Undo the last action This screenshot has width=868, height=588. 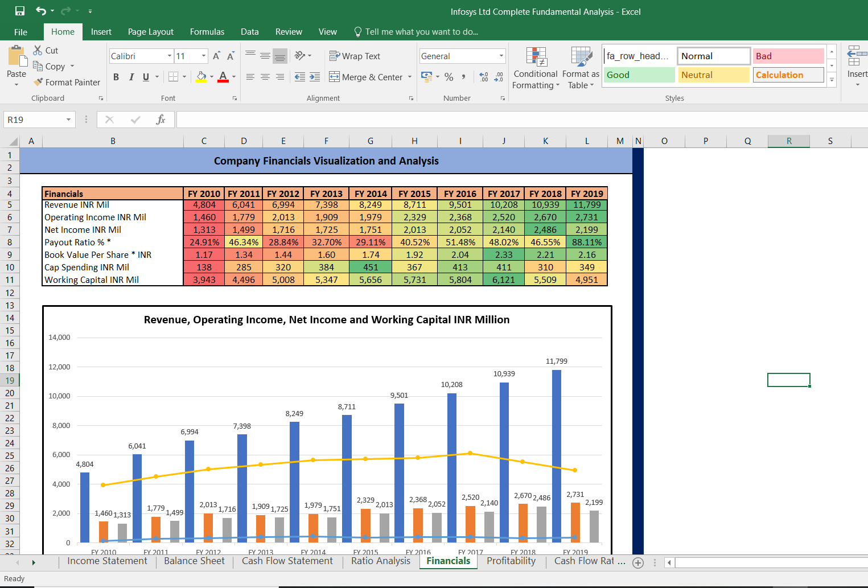pos(41,11)
